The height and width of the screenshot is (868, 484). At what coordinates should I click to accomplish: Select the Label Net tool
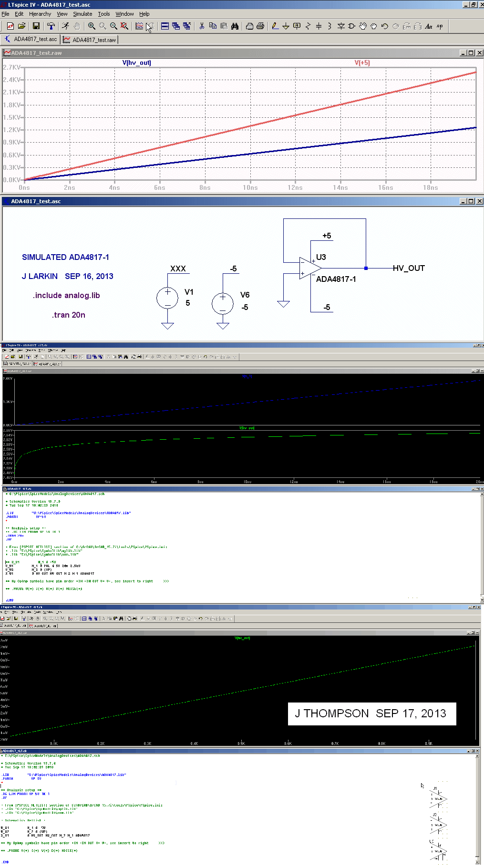[297, 26]
